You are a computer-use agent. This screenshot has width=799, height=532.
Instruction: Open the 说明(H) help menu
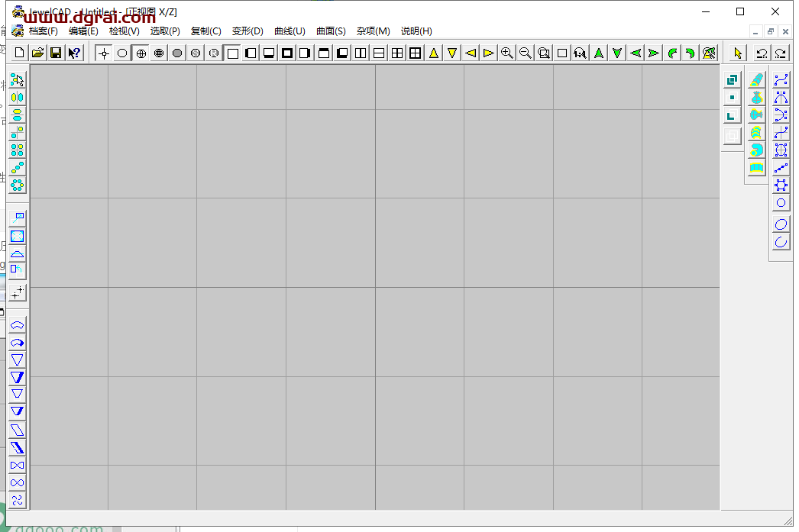pyautogui.click(x=416, y=31)
